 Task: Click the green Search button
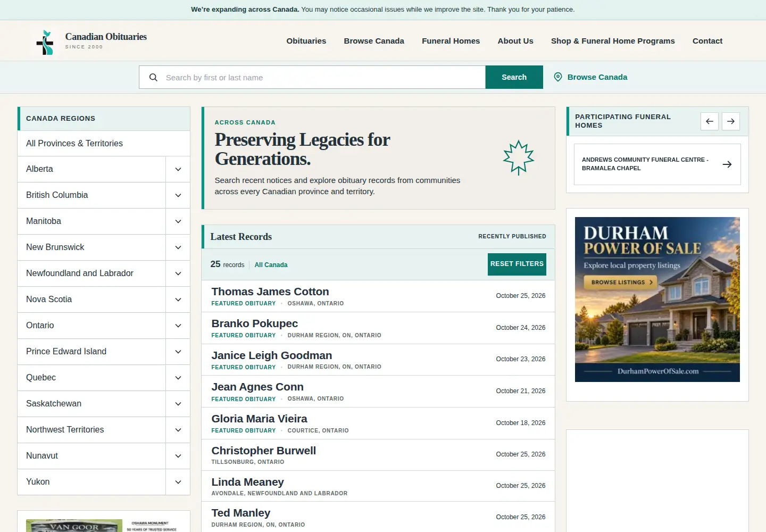[514, 77]
